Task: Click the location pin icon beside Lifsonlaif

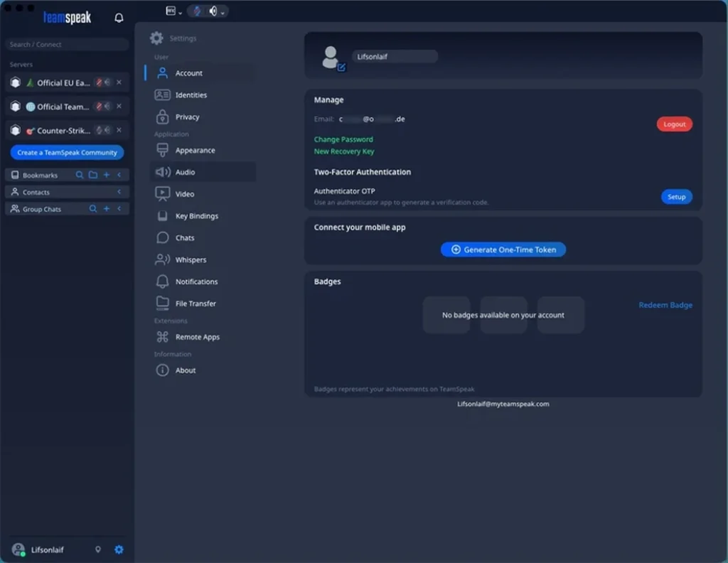Action: [x=98, y=549]
